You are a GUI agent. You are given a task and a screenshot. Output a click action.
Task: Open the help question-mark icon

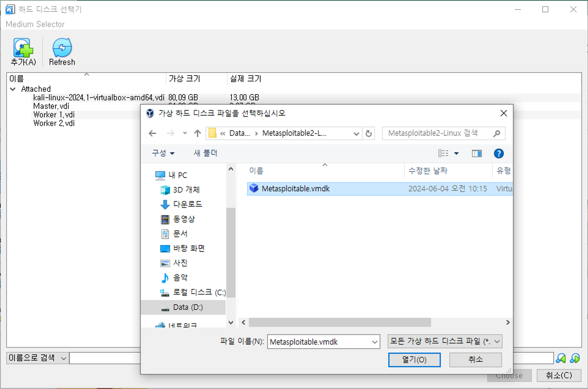pos(499,153)
